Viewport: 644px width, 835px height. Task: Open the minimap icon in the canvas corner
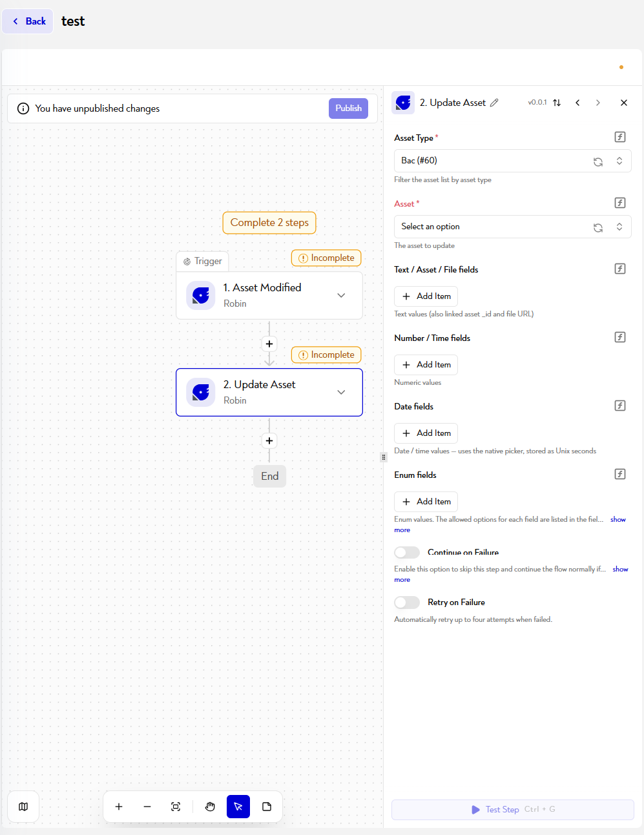click(23, 807)
